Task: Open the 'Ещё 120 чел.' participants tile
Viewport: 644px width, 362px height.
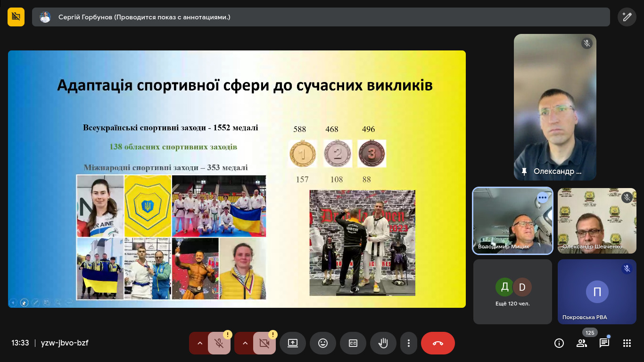Action: (x=512, y=292)
